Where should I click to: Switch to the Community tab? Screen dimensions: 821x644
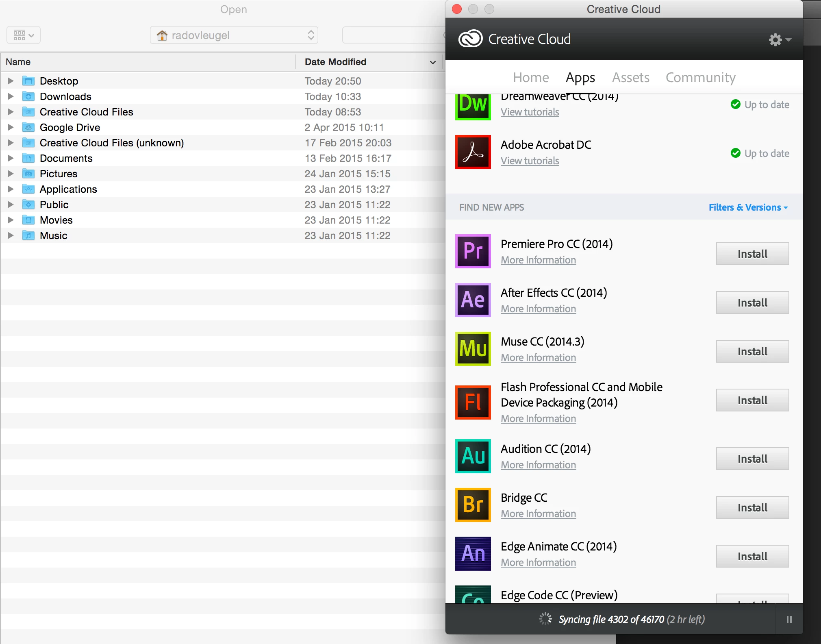point(700,77)
